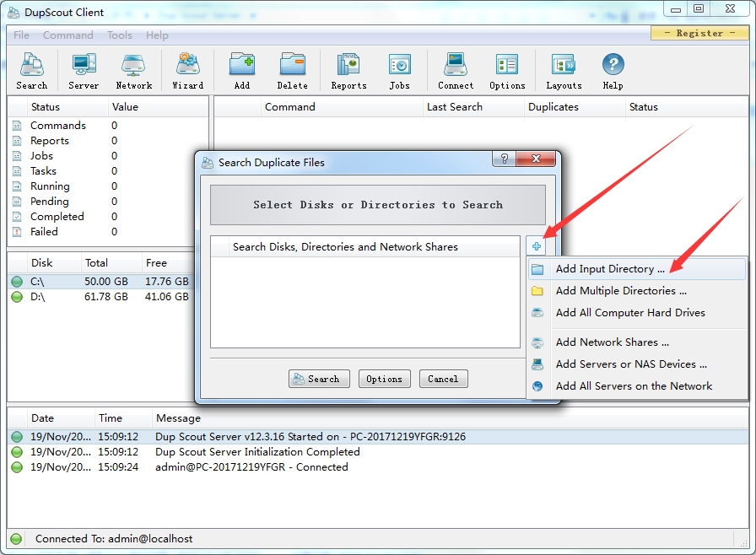Open the dialog Options button
Image resolution: width=756 pixels, height=555 pixels.
pyautogui.click(x=384, y=380)
